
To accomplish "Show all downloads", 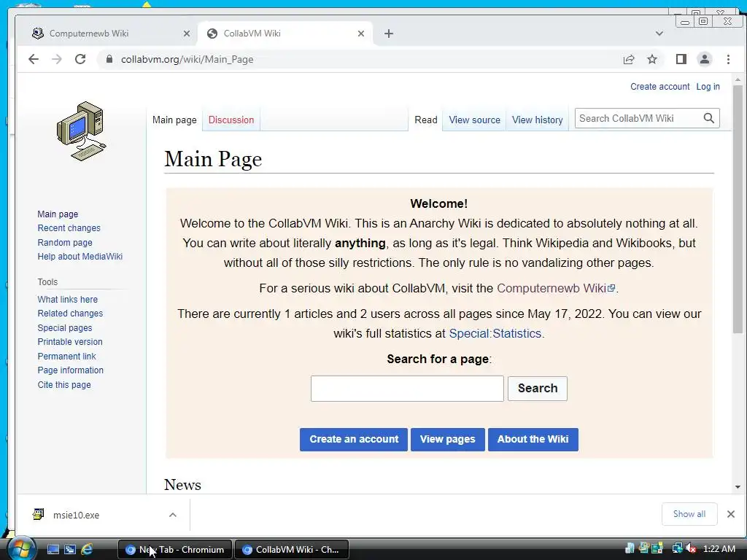I will pos(689,514).
